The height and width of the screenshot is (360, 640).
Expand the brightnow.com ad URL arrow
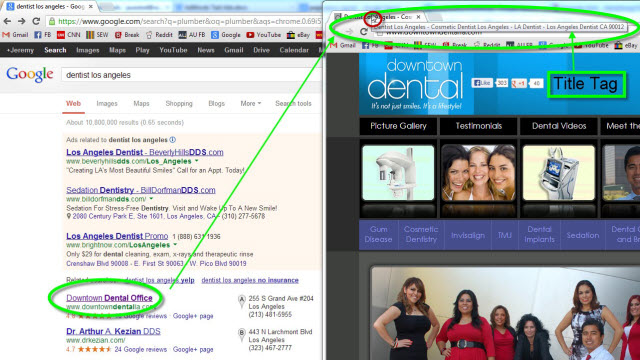[175, 245]
